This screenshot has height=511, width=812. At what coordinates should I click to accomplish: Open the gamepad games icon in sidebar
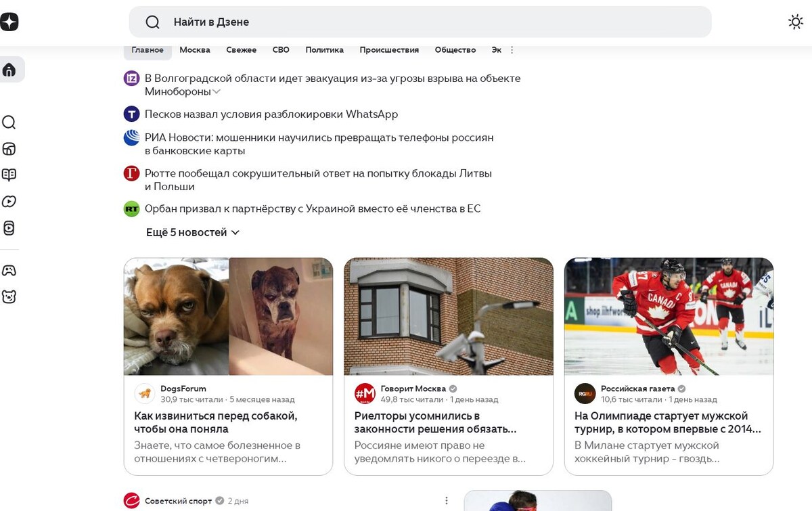click(x=9, y=271)
